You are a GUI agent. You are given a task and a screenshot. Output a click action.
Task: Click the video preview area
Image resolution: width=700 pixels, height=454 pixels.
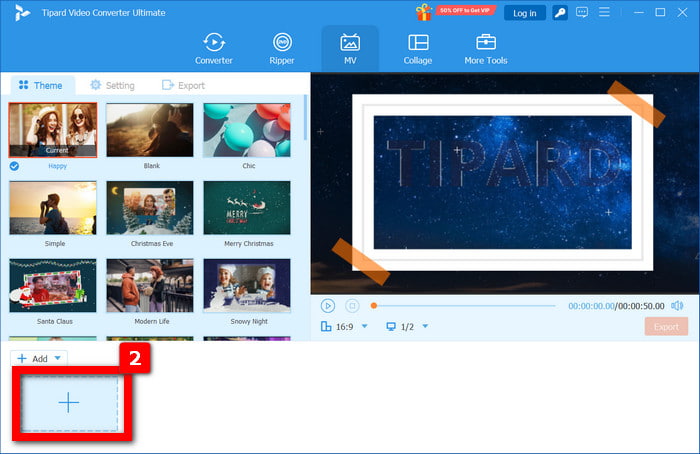click(505, 183)
